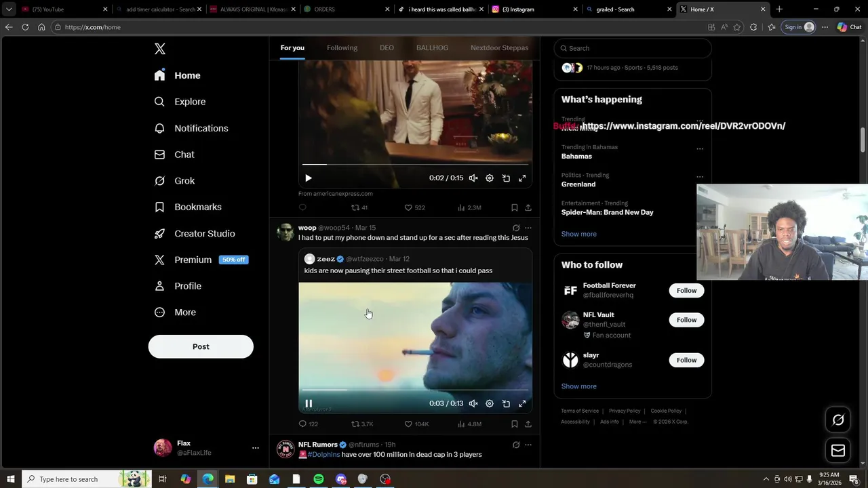
Task: Open Profile page
Action: 178,286
